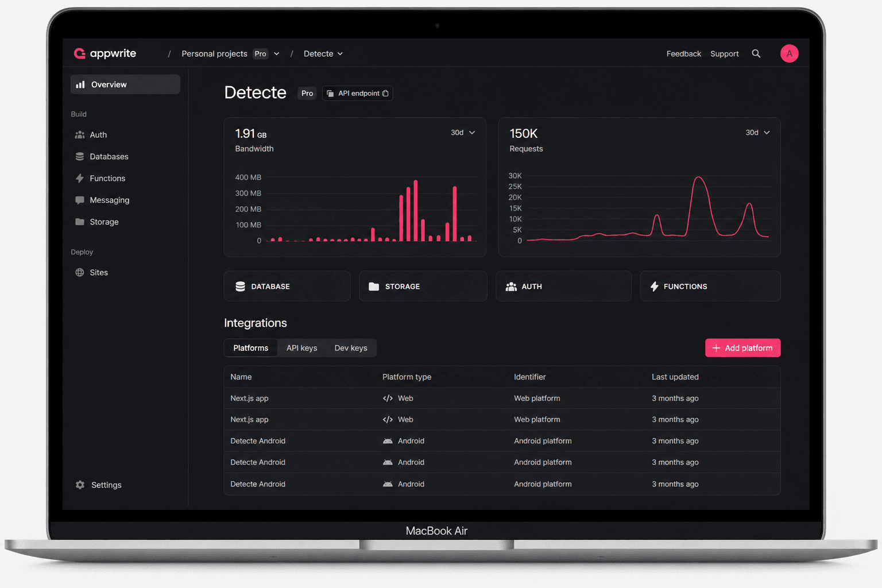This screenshot has height=588, width=882.
Task: Expand the Personal projects organization dropdown
Action: pos(276,54)
